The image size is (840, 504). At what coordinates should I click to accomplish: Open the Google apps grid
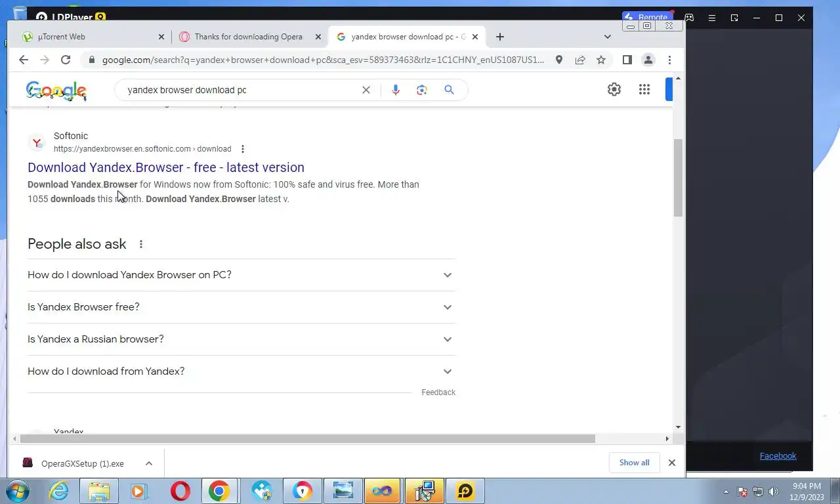tap(644, 89)
